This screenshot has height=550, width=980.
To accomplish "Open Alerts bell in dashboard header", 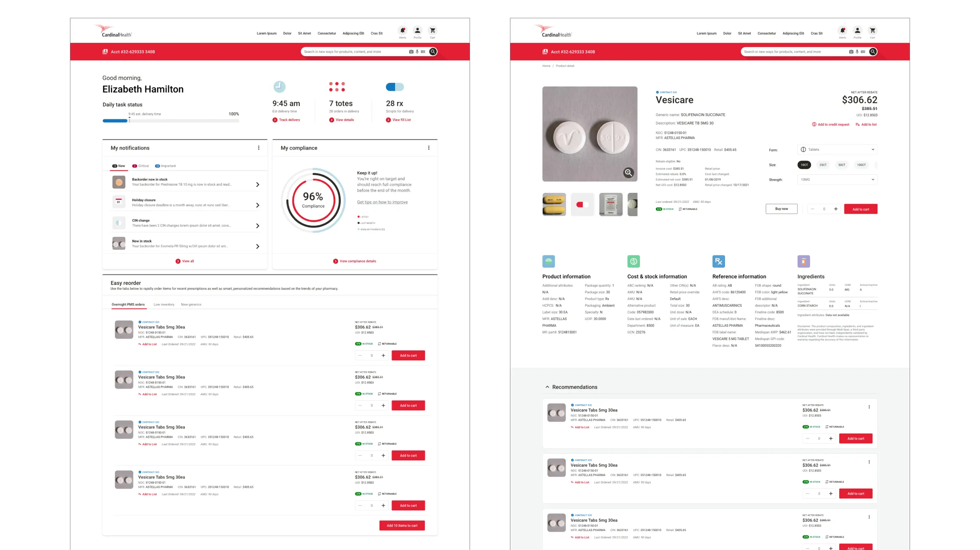I will (402, 30).
